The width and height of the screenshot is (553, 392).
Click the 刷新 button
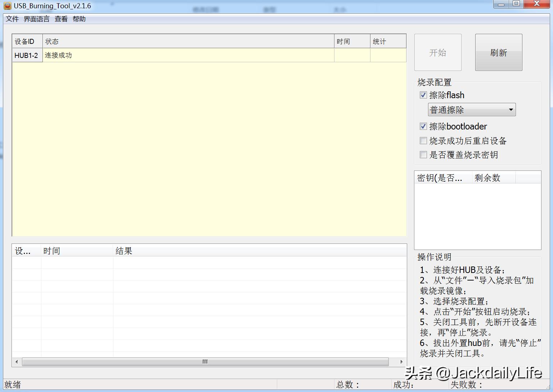coord(499,53)
